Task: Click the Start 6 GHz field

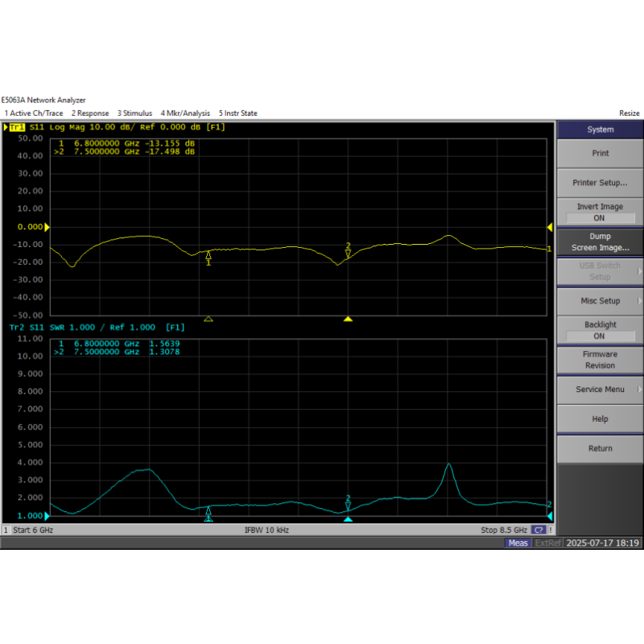Action: [x=33, y=530]
